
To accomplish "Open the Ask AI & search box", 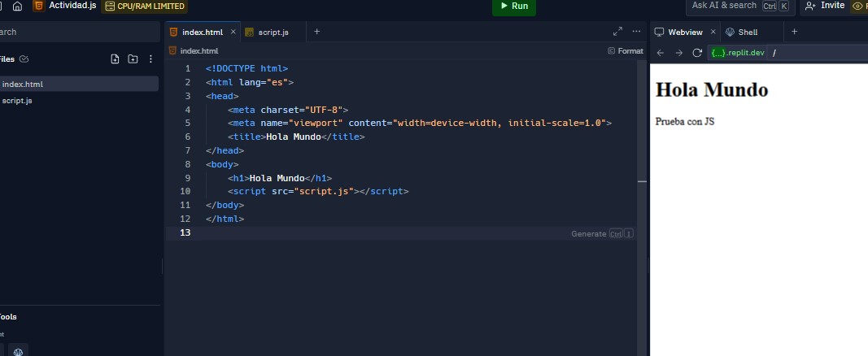I will [740, 6].
